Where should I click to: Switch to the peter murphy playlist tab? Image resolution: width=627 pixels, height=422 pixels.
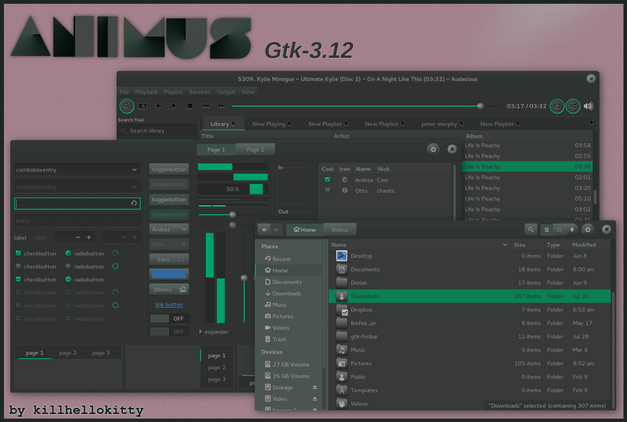(x=439, y=124)
